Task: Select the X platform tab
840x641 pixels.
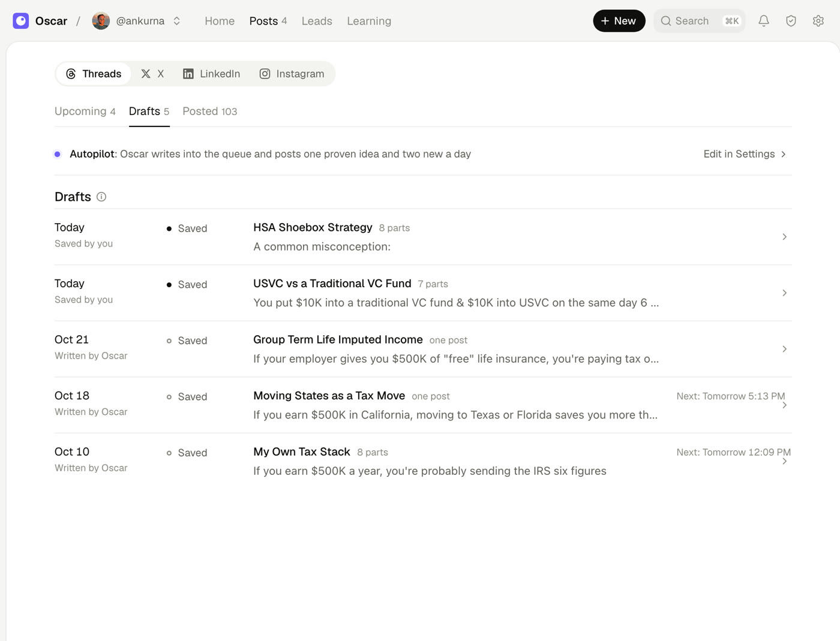Action: tap(152, 74)
